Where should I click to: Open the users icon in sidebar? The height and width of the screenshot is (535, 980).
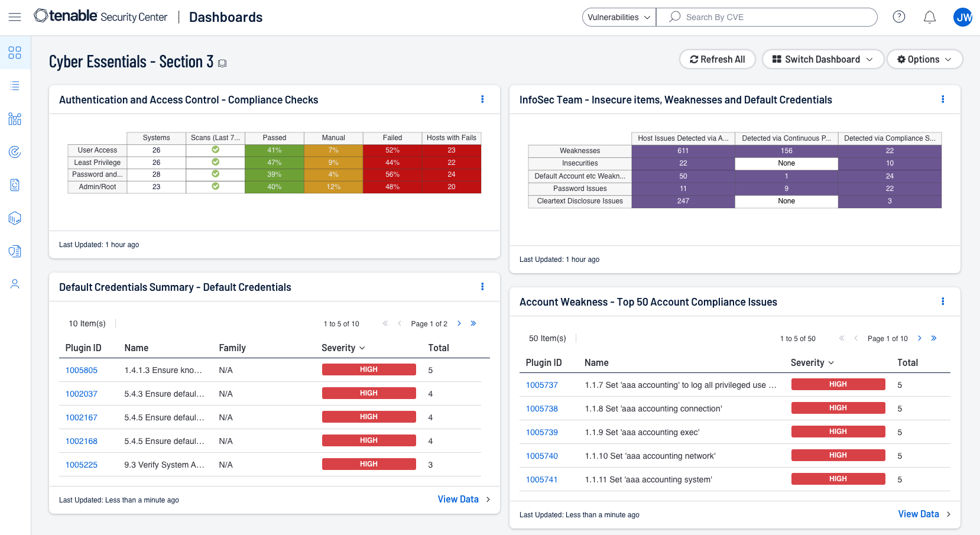(15, 284)
